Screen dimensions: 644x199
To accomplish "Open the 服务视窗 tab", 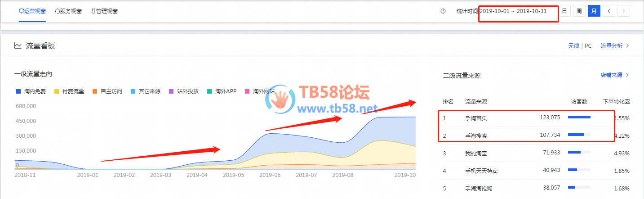I will click(68, 11).
